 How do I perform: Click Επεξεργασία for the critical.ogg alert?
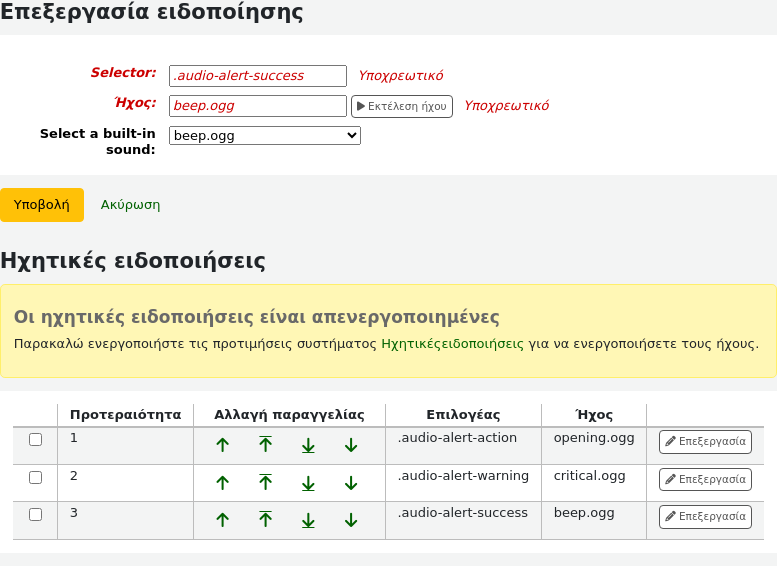pyautogui.click(x=705, y=479)
